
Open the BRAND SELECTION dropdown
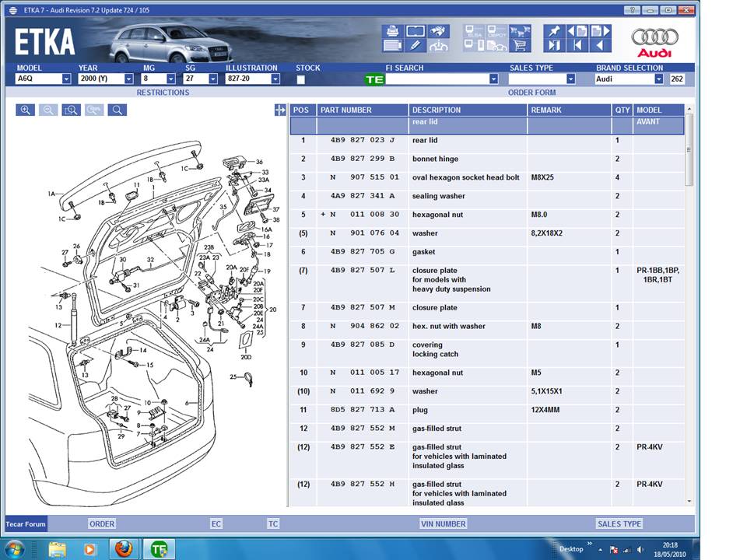coord(658,79)
